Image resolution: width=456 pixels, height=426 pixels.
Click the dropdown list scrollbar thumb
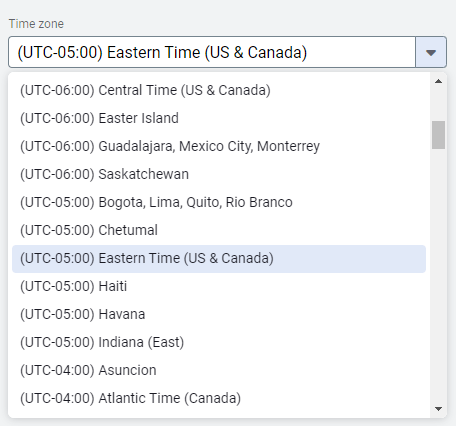point(438,135)
